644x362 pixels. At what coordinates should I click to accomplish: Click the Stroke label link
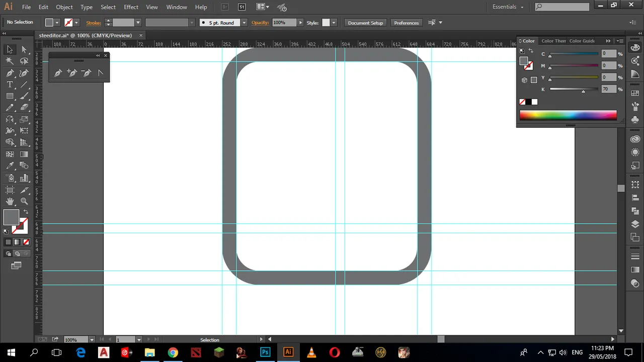[x=94, y=23]
